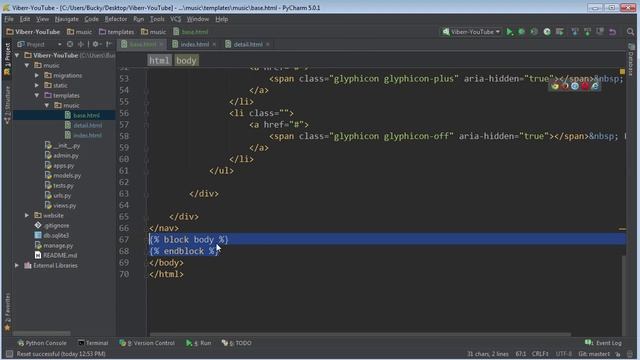
Task: Open preview in Firefox browser icon
Action: click(x=565, y=86)
